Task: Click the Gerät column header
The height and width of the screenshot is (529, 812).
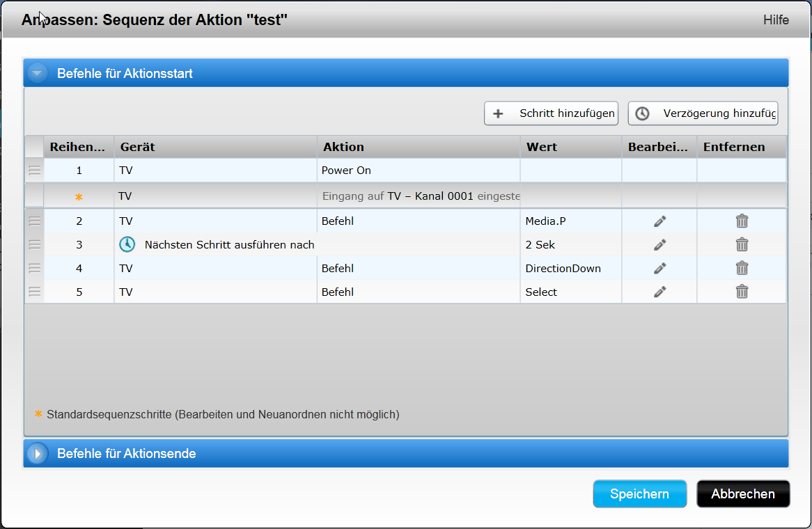Action: [215, 147]
